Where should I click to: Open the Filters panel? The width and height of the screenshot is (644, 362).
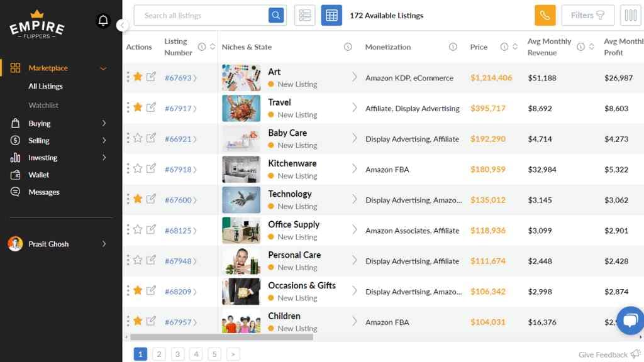(x=587, y=15)
